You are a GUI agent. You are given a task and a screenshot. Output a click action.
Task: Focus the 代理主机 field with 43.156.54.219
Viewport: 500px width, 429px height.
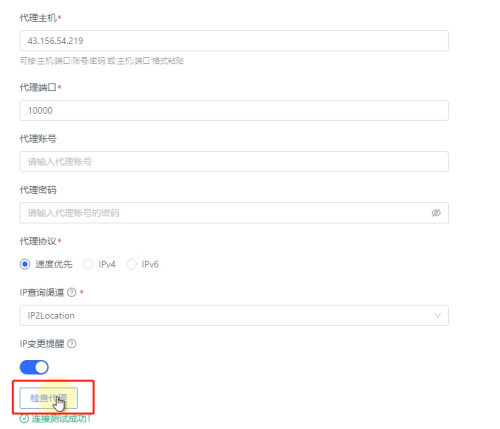pyautogui.click(x=234, y=41)
